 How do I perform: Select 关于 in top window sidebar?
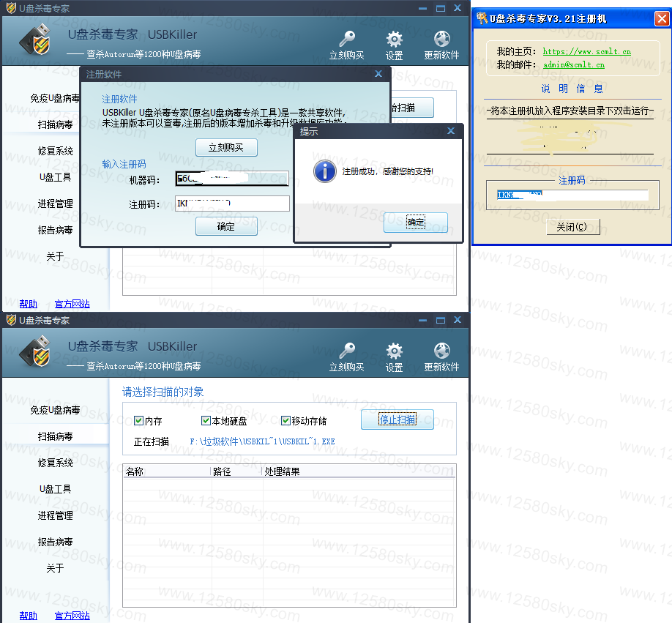[55, 256]
